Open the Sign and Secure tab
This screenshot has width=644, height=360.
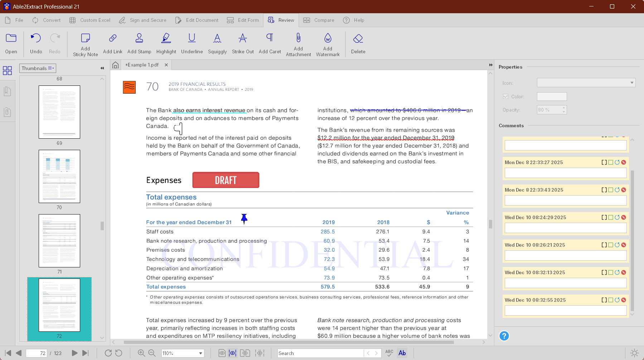pyautogui.click(x=143, y=20)
